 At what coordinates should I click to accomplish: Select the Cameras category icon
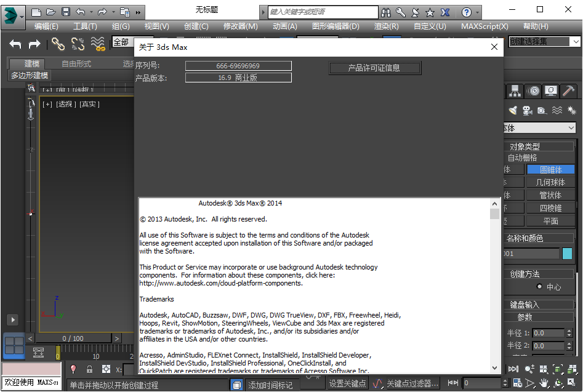click(527, 110)
